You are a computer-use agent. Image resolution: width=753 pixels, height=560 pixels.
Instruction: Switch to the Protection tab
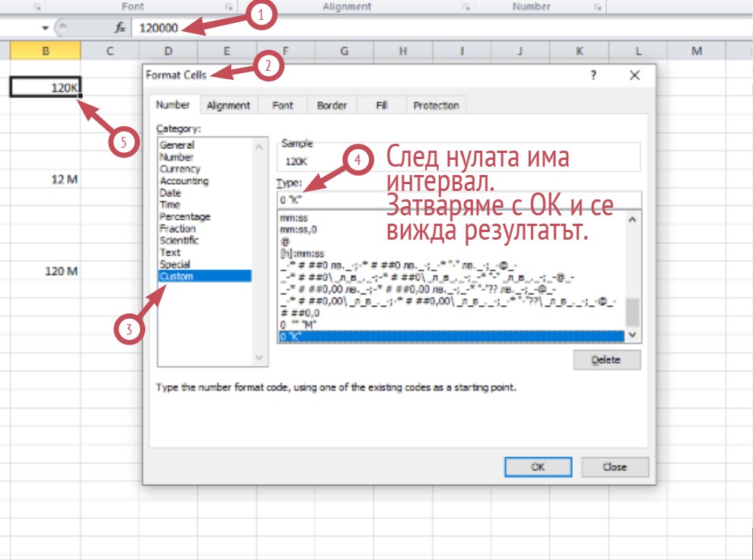tap(436, 106)
